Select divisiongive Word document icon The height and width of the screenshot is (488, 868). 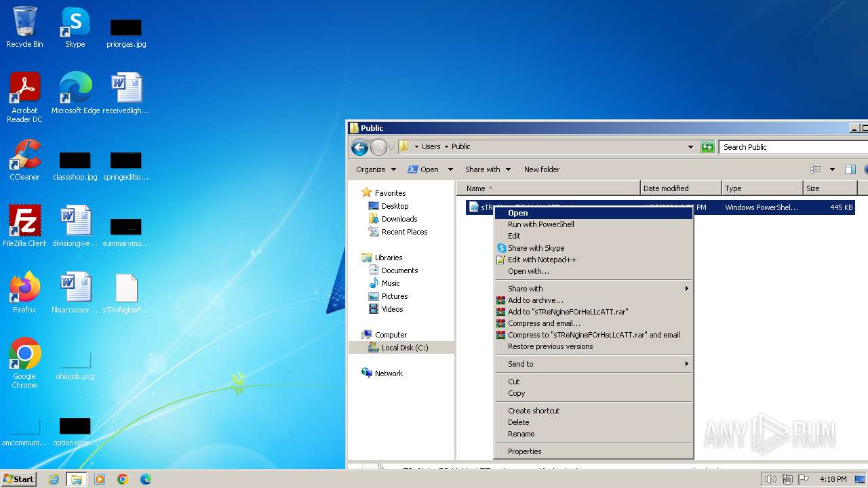click(75, 226)
